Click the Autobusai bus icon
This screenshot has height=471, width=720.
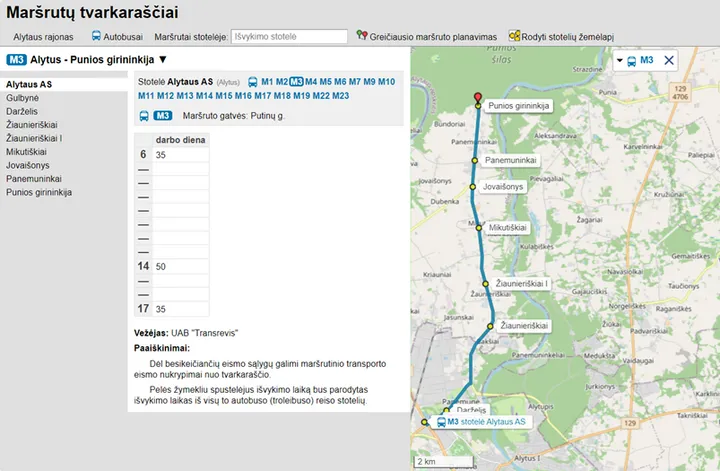(96, 36)
